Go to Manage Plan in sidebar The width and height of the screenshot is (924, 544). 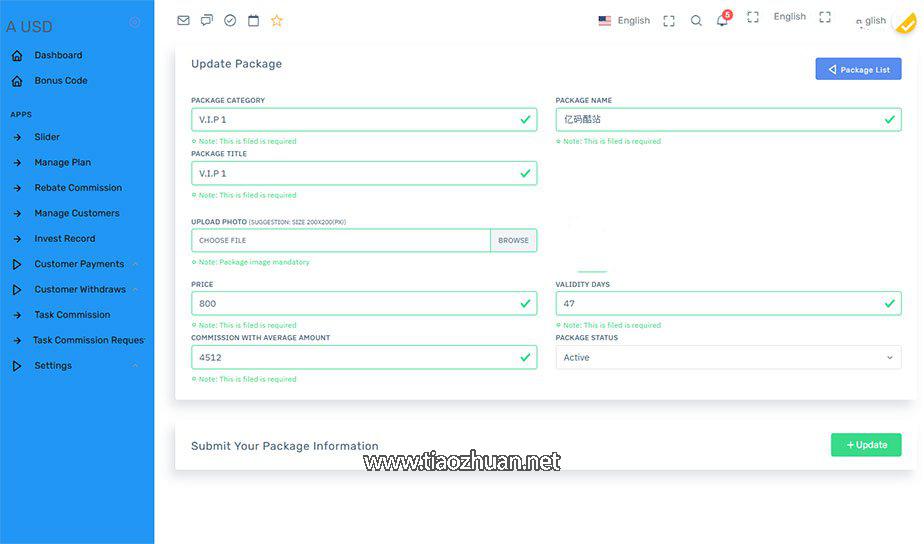[62, 162]
